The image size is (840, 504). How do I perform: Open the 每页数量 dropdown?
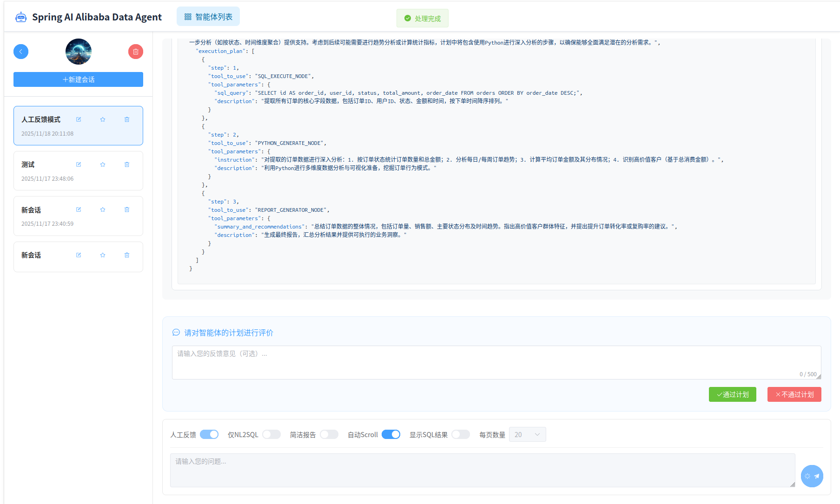click(x=527, y=434)
